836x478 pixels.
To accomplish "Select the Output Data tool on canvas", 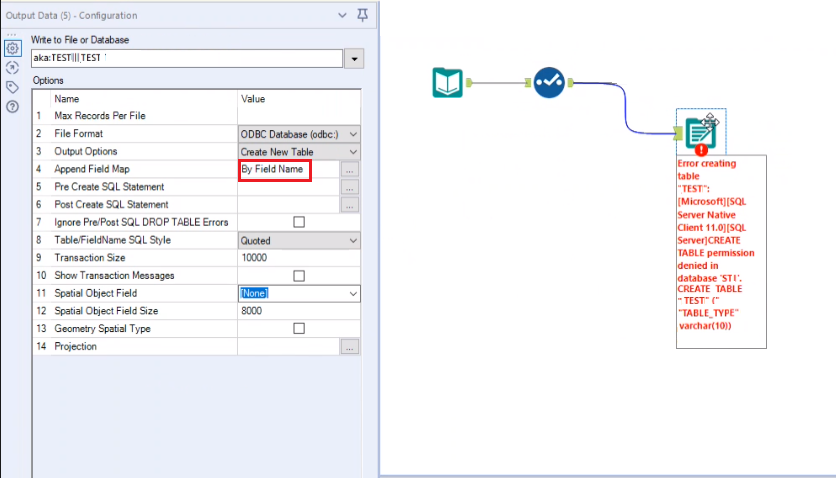I will (x=700, y=133).
